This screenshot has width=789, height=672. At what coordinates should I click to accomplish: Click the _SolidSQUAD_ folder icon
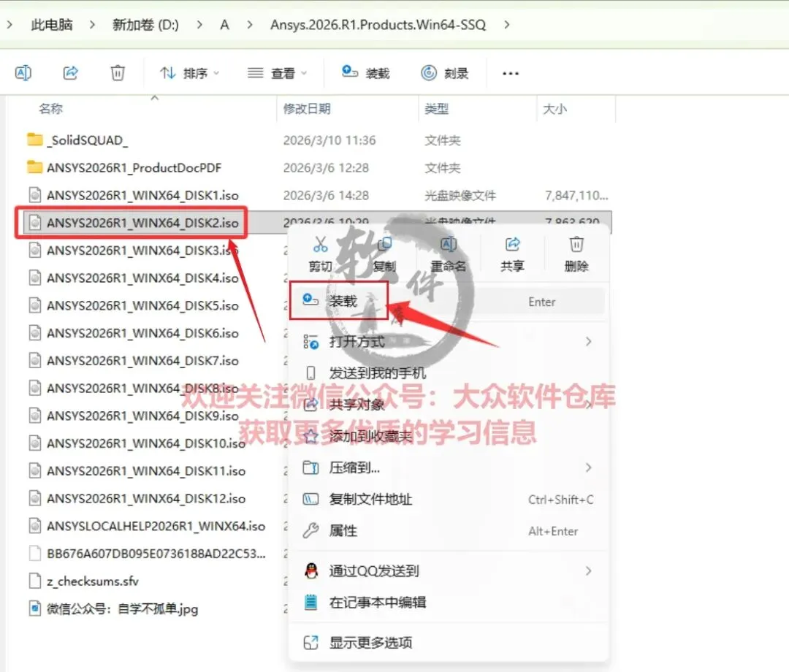35,140
